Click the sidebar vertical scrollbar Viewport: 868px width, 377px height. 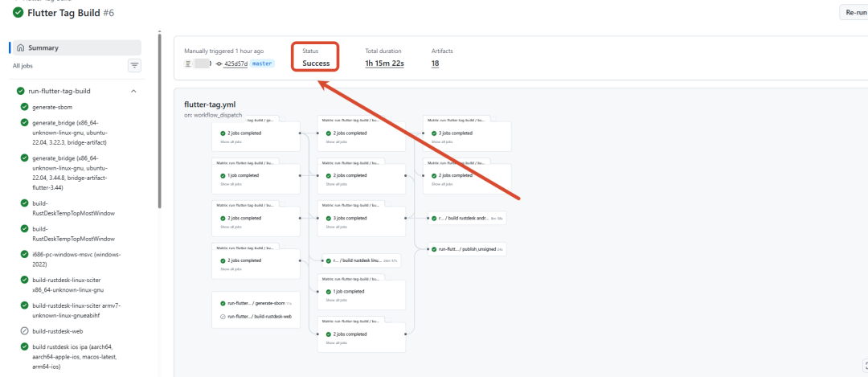pos(159,122)
